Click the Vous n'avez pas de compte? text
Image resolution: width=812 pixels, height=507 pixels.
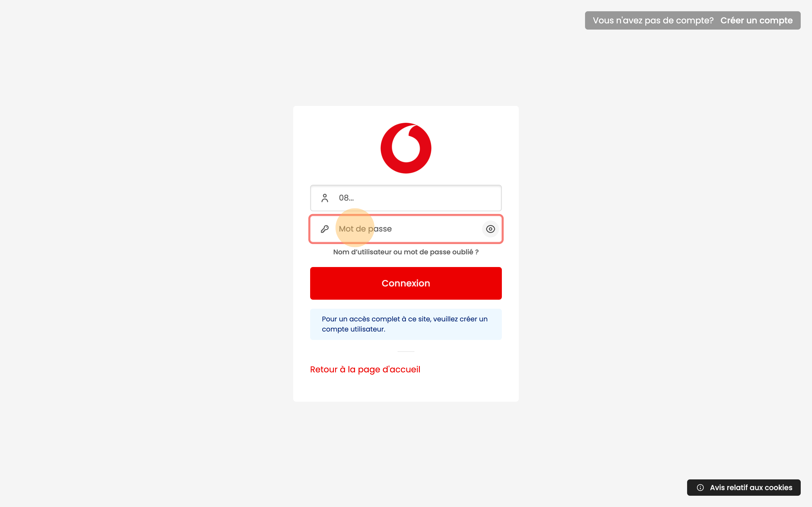click(653, 21)
